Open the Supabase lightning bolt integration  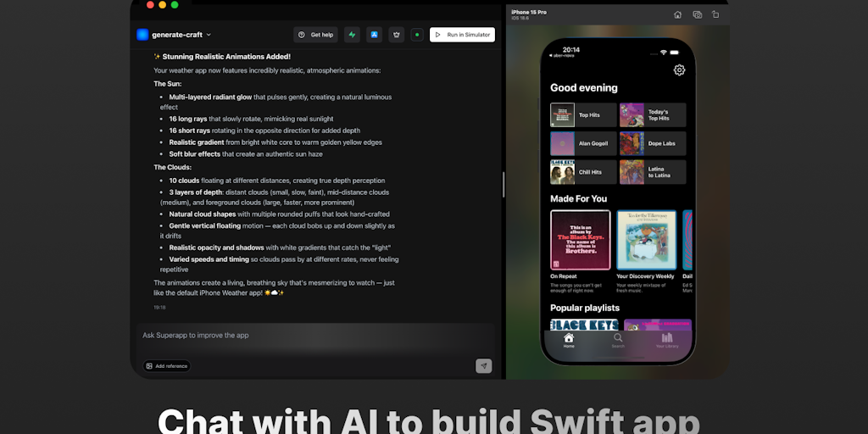(x=352, y=34)
